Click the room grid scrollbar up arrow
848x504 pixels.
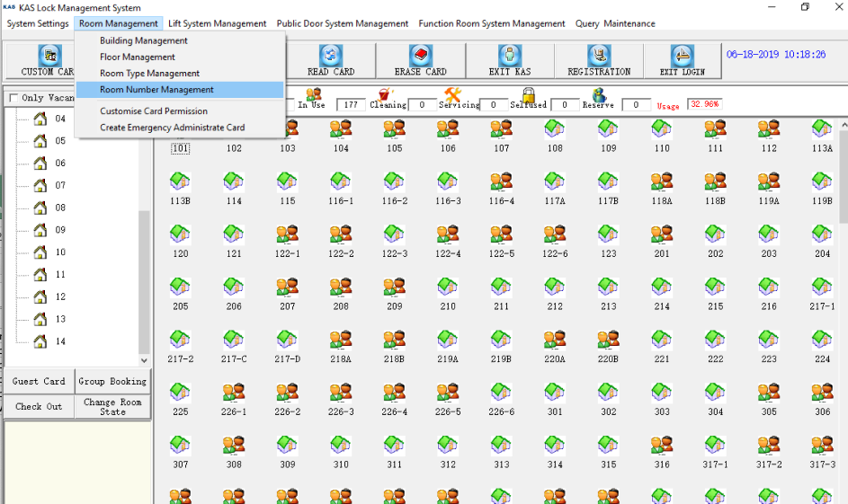[844, 125]
